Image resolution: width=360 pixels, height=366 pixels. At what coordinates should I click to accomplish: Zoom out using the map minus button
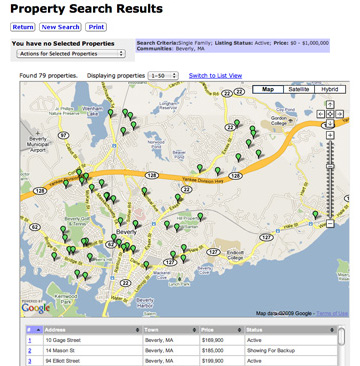tap(330, 224)
